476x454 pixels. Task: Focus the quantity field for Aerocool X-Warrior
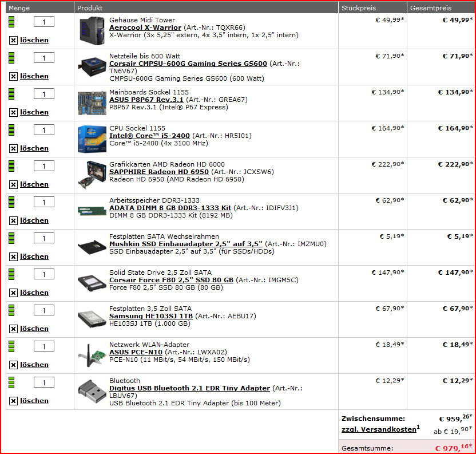pyautogui.click(x=44, y=22)
